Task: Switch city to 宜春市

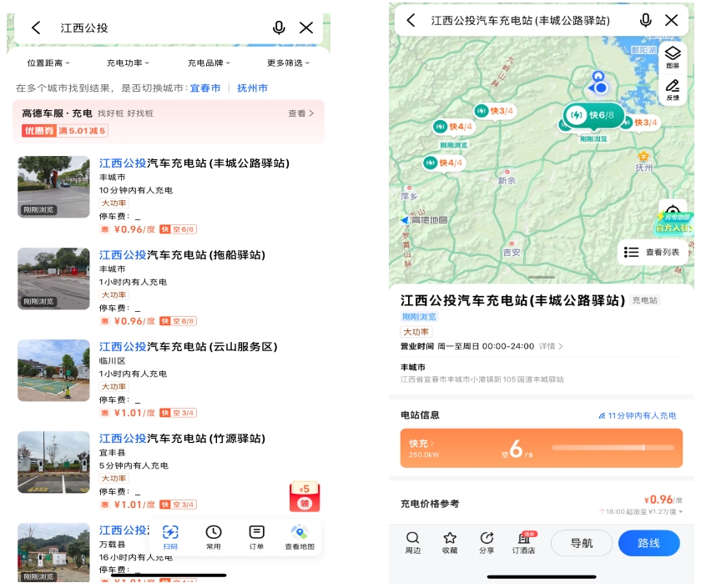Action: [x=205, y=88]
